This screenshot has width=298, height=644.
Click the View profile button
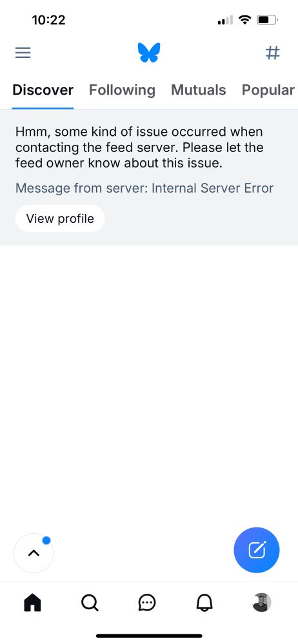[60, 218]
